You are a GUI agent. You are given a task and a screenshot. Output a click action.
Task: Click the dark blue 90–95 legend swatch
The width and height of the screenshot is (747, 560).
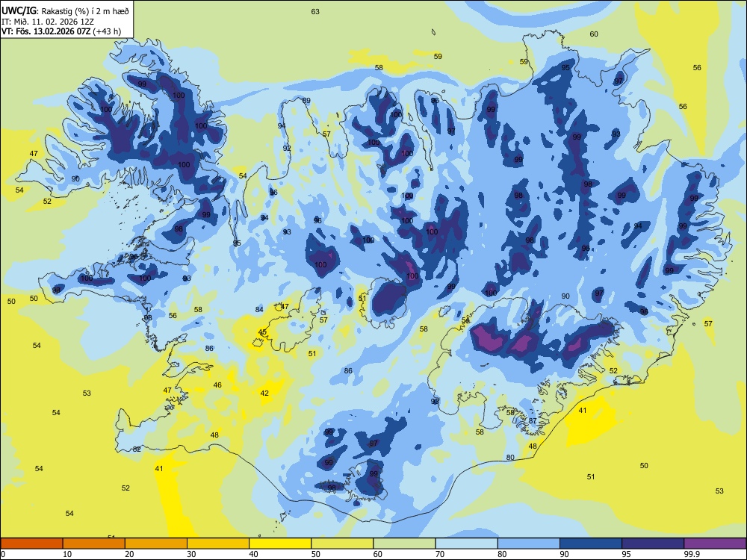591,544
